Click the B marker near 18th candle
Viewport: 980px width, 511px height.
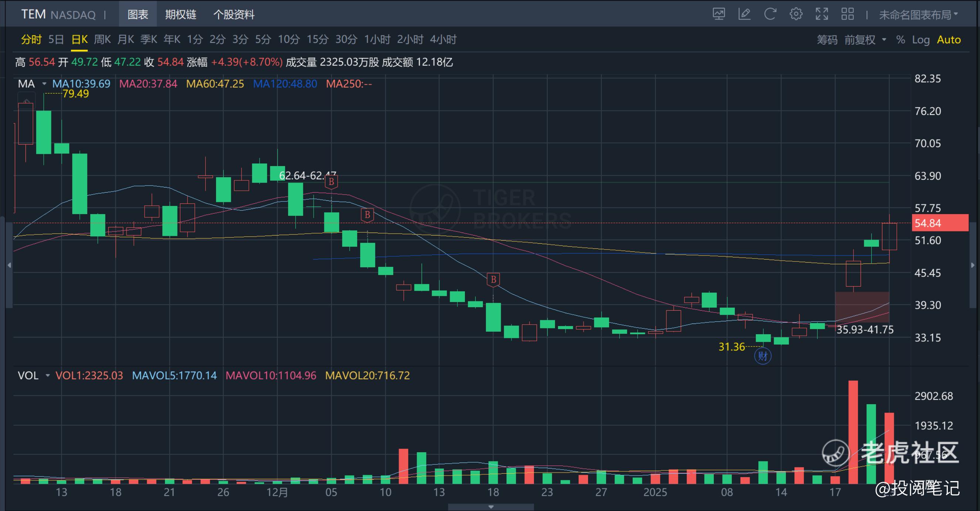click(493, 280)
